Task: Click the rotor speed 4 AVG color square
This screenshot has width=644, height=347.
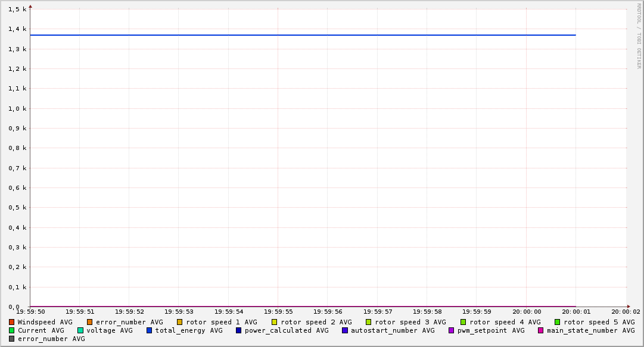Action: pos(463,322)
